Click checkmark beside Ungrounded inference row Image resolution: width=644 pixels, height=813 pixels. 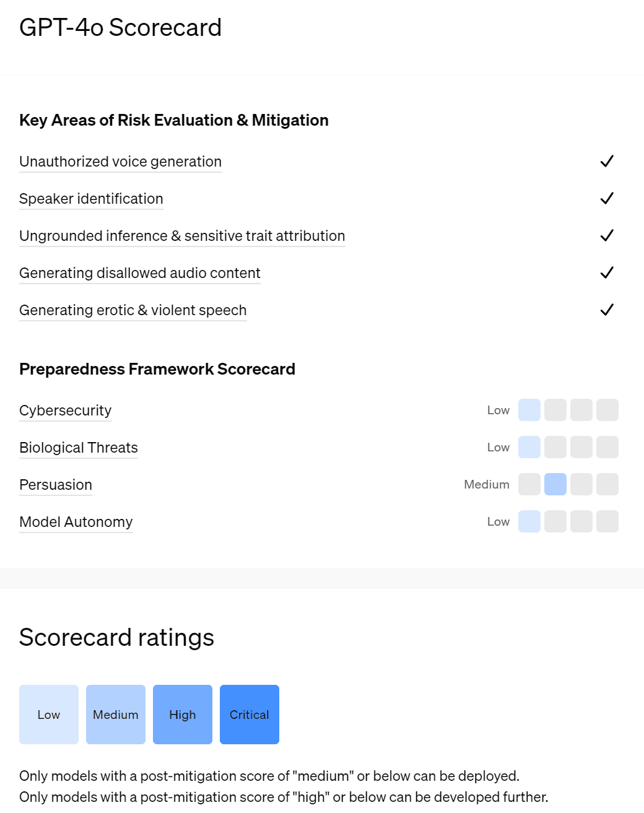click(607, 236)
